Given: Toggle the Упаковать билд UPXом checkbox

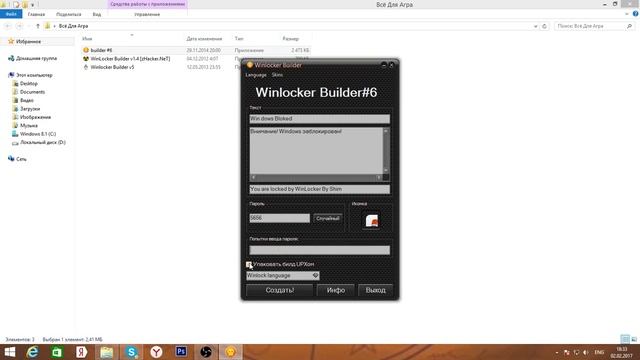Looking at the screenshot, I should coord(249,264).
